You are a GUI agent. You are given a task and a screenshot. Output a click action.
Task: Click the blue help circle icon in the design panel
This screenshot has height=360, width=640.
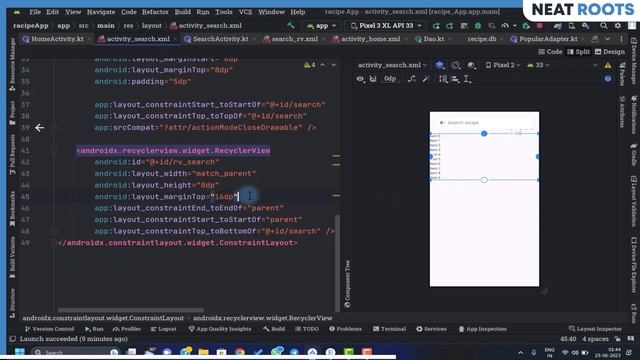(x=608, y=79)
